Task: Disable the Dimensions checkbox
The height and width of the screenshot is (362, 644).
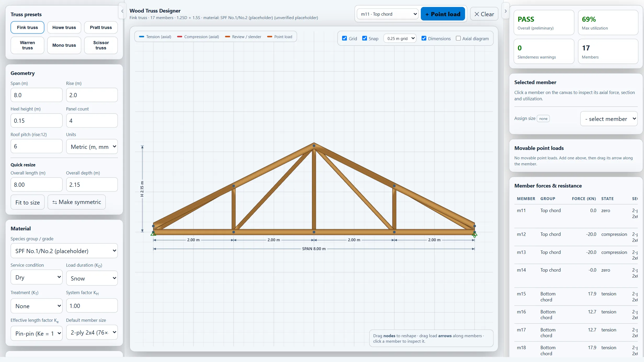Action: pyautogui.click(x=424, y=38)
